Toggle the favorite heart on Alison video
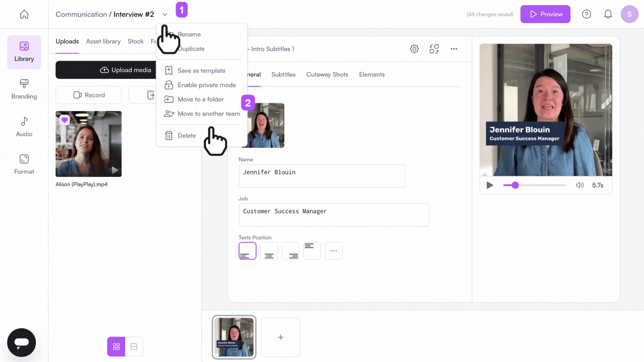This screenshot has width=644, height=362. point(64,120)
